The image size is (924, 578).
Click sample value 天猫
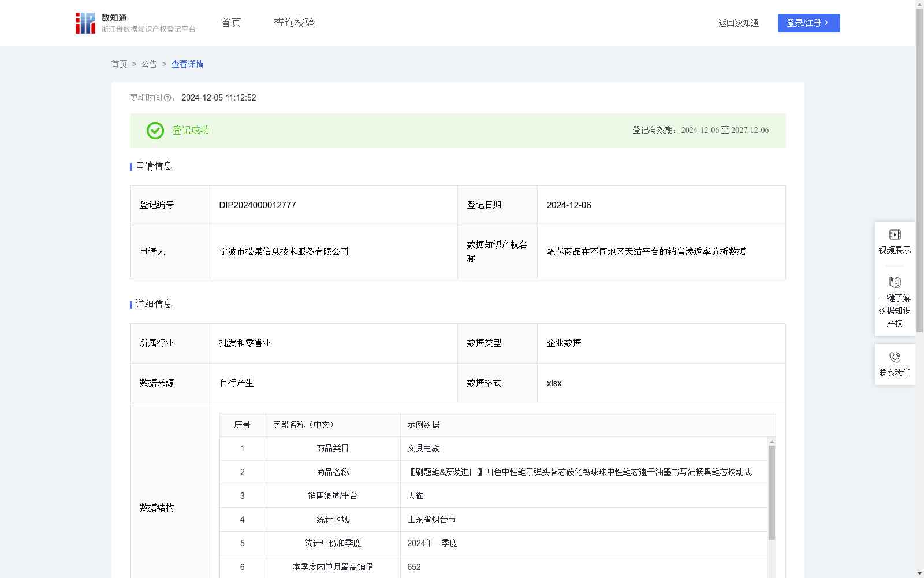point(415,496)
